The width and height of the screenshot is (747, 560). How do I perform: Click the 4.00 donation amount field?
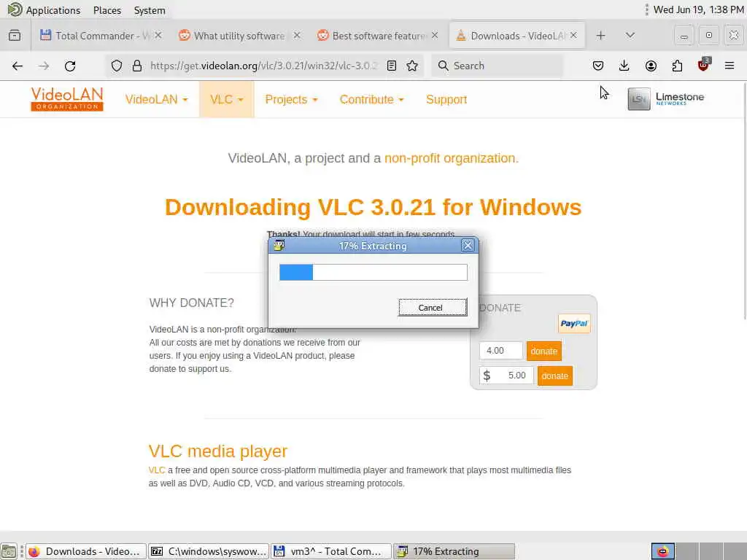tap(500, 351)
